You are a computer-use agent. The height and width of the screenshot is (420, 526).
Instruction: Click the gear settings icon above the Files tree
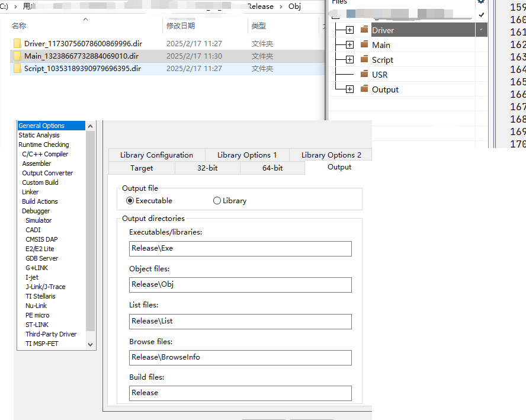click(x=481, y=1)
